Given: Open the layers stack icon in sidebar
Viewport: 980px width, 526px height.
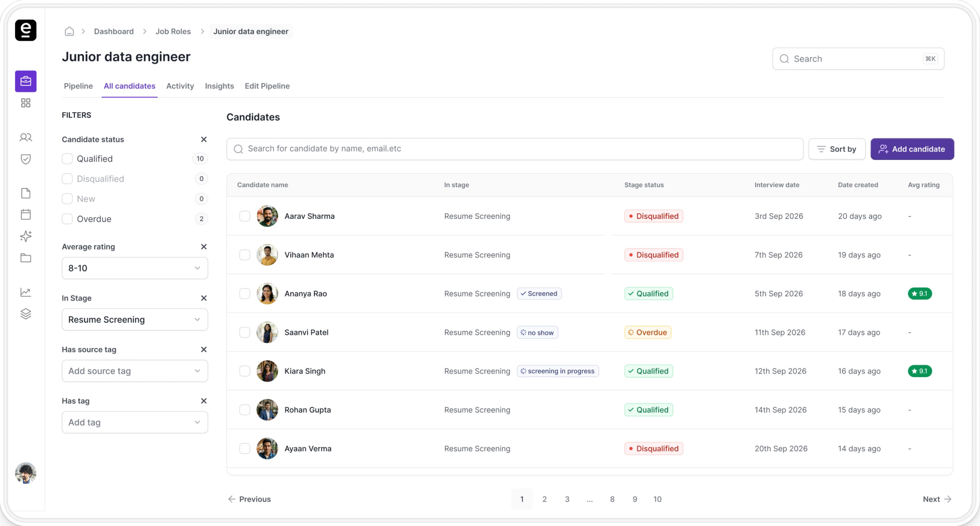Looking at the screenshot, I should [x=25, y=314].
